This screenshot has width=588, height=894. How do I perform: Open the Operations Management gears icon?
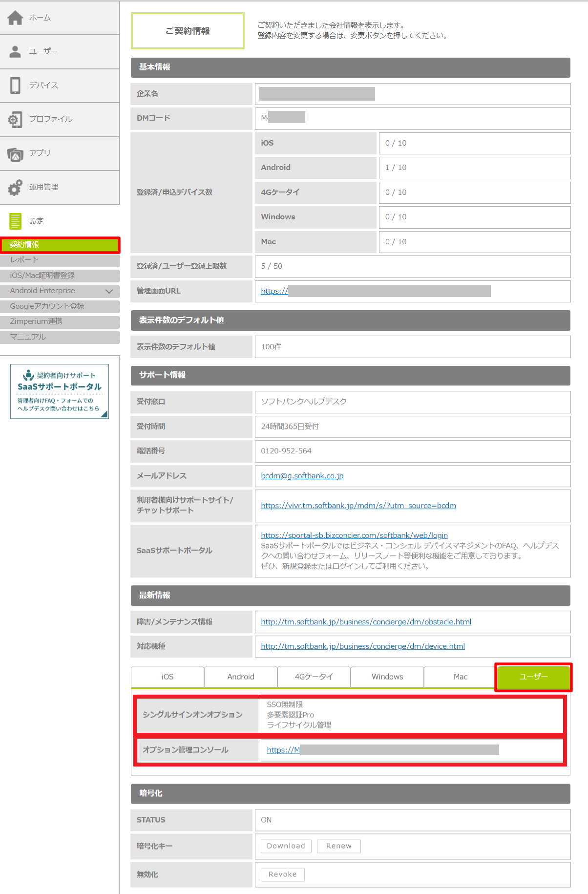pyautogui.click(x=15, y=187)
